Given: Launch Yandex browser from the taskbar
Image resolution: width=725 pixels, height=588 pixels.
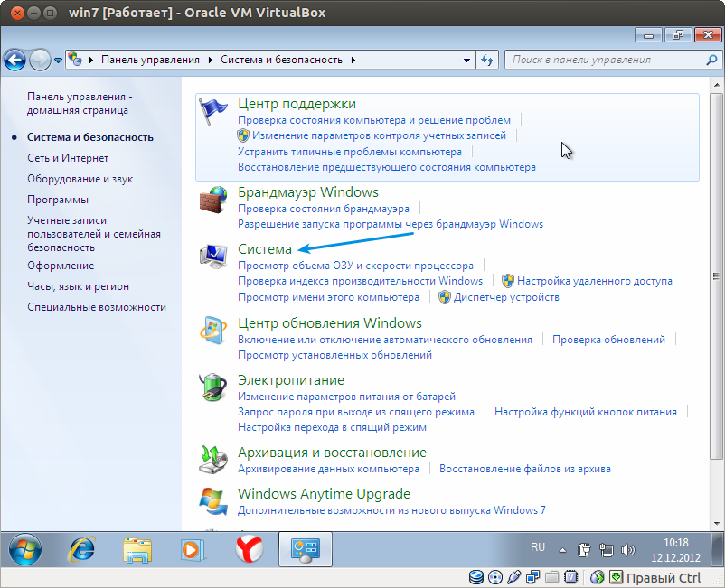Looking at the screenshot, I should tap(250, 549).
